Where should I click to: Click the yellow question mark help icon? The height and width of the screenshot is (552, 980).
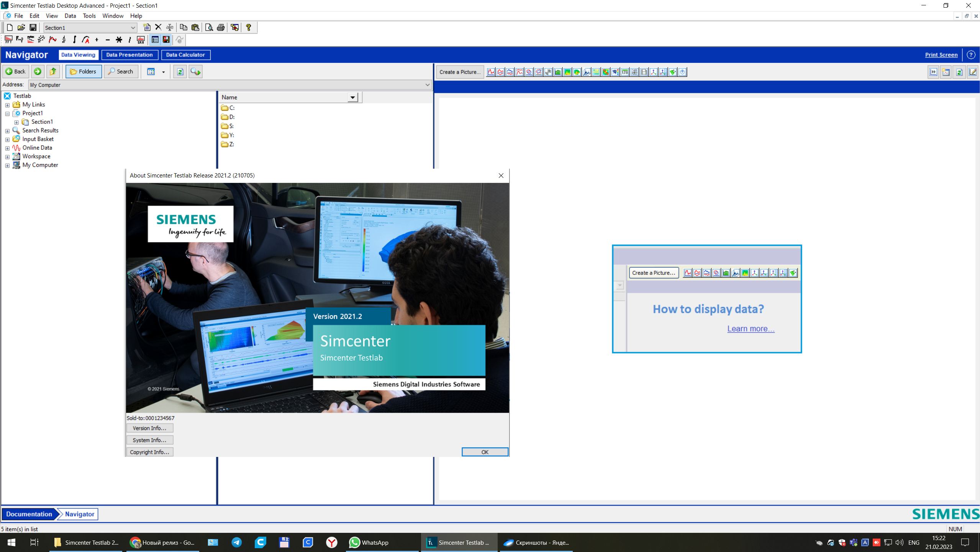click(x=249, y=27)
